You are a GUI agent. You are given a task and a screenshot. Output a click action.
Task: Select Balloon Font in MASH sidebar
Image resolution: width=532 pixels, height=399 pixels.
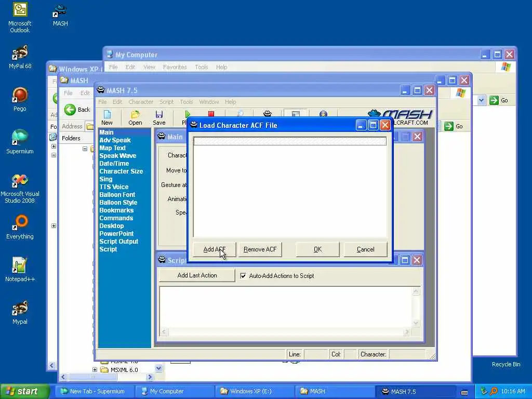[117, 195]
